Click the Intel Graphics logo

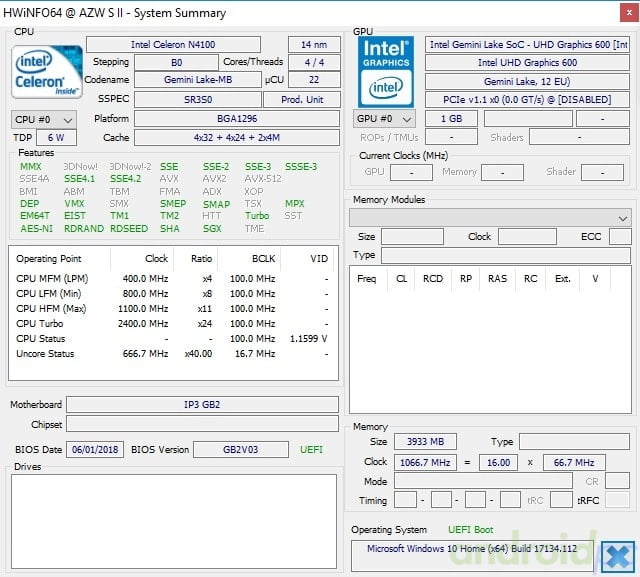click(385, 72)
